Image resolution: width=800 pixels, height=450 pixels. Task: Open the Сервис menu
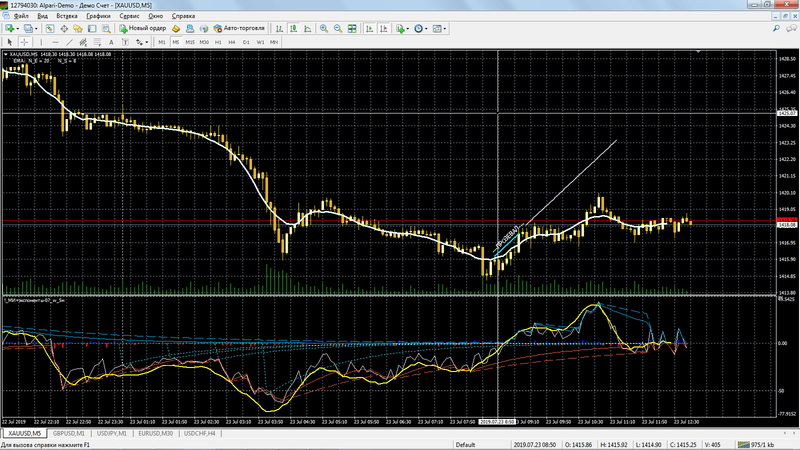[129, 17]
